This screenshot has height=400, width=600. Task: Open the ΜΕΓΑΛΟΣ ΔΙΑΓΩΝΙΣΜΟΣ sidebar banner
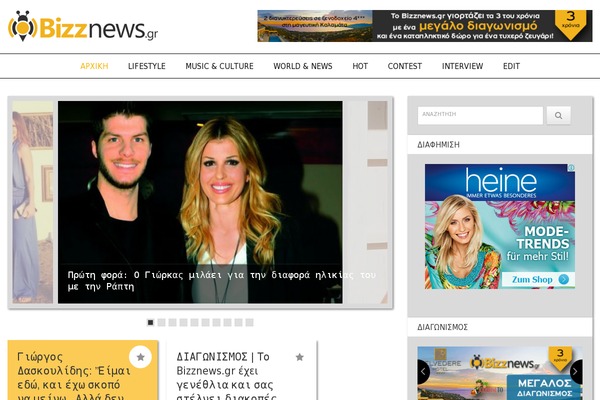(500, 373)
